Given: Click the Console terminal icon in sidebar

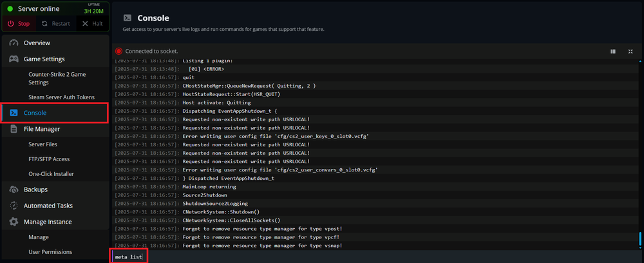Looking at the screenshot, I should [x=14, y=113].
